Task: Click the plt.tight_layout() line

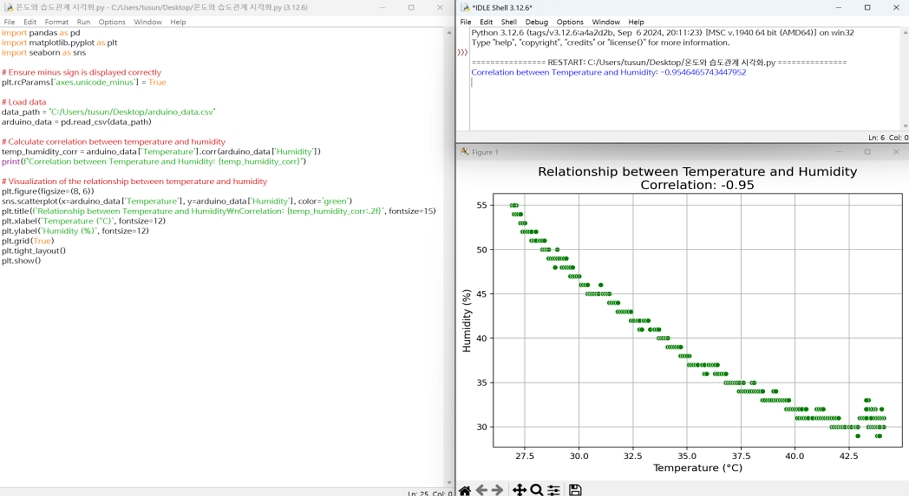Action: [x=33, y=251]
